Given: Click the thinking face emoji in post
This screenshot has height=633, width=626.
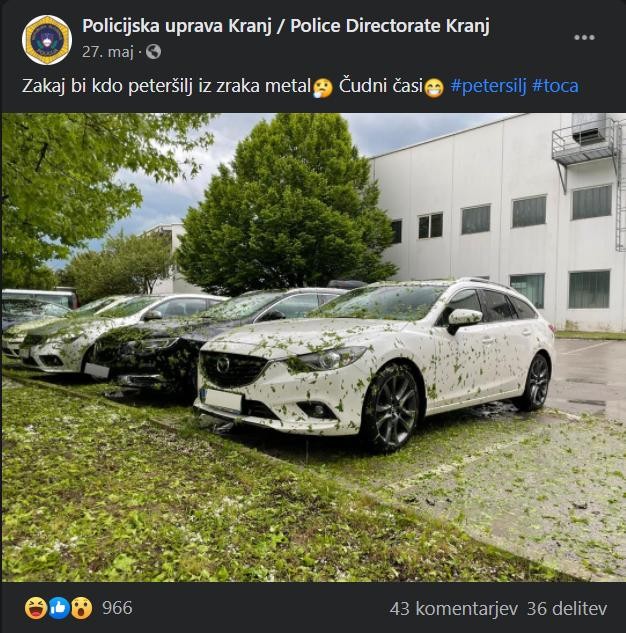Looking at the screenshot, I should tap(323, 87).
